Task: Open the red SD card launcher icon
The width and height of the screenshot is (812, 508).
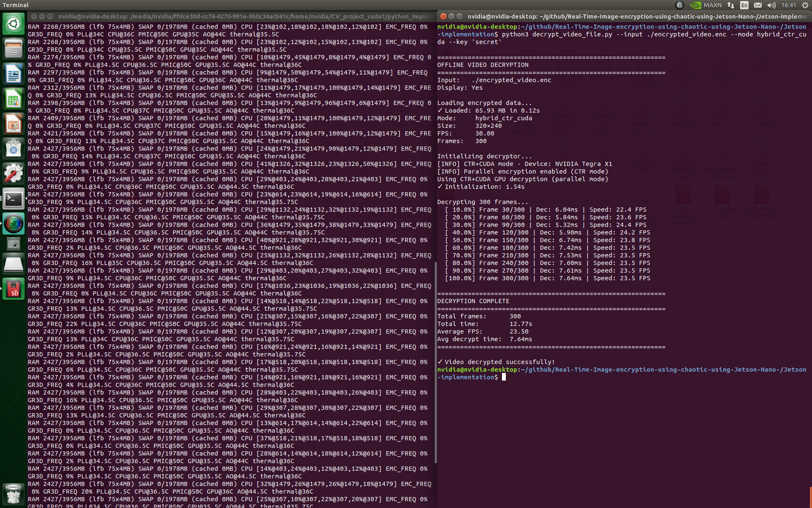Action: click(14, 289)
